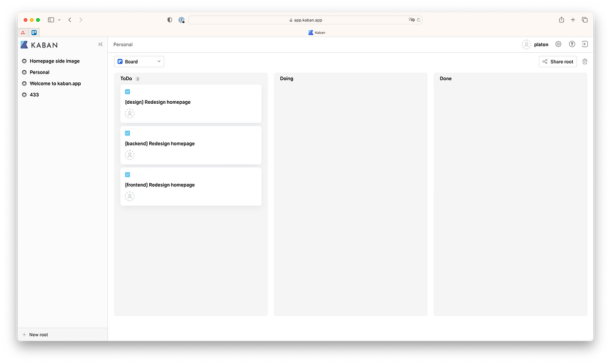
Task: Select the Kaban browser tab
Action: [316, 33]
